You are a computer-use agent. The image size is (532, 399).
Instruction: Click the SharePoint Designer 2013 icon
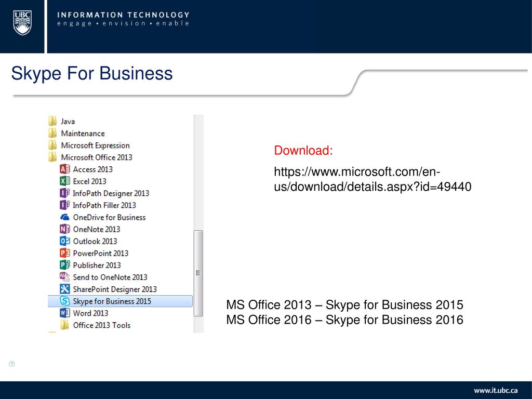click(65, 289)
